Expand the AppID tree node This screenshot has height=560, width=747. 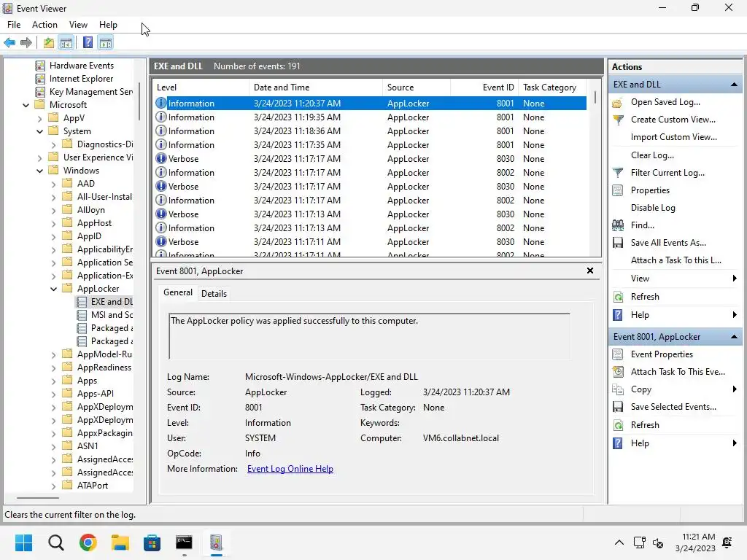pos(54,237)
